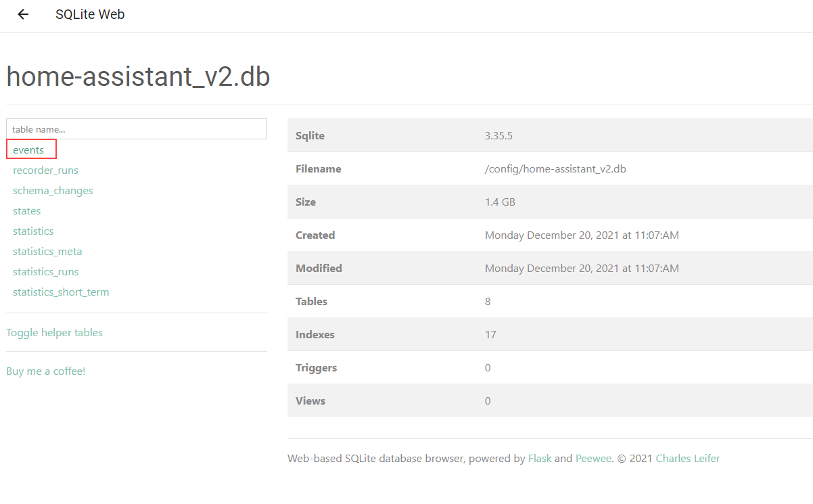Image resolution: width=813 pixels, height=504 pixels.
Task: Click the SQLite Web header title
Action: [x=90, y=14]
